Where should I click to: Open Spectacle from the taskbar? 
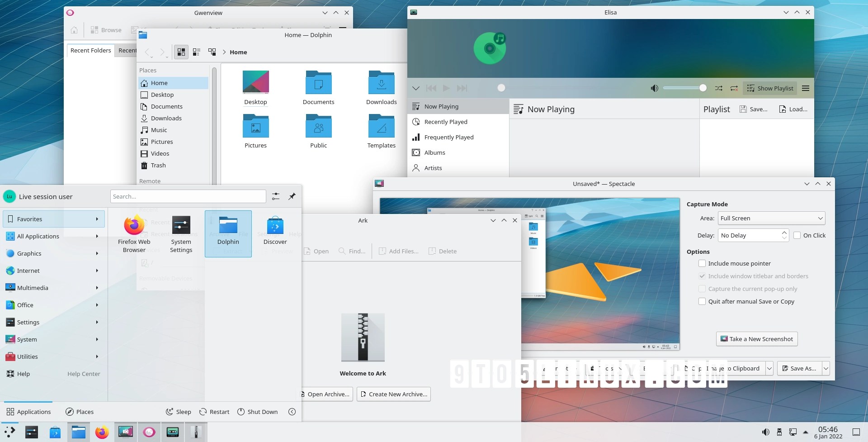click(x=126, y=432)
